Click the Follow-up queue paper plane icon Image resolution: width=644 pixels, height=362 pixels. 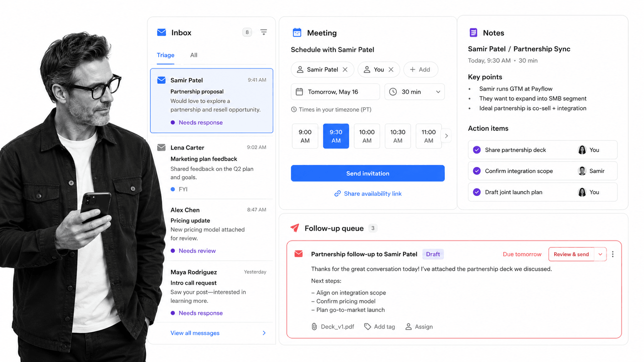pos(295,228)
